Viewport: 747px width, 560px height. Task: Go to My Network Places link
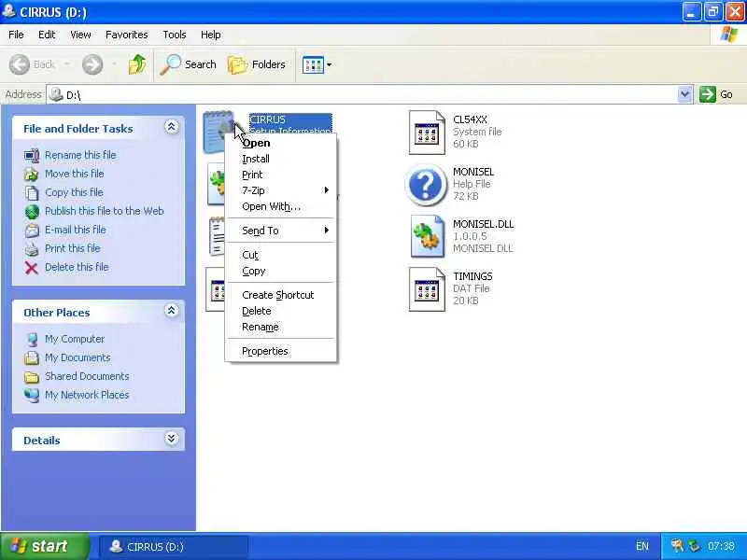(x=87, y=395)
